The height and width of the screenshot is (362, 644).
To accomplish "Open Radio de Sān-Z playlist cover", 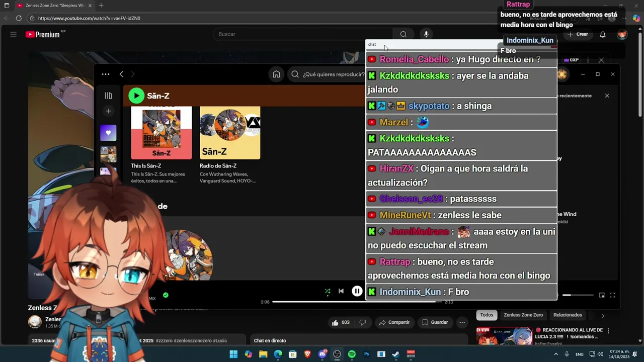I will tap(230, 133).
